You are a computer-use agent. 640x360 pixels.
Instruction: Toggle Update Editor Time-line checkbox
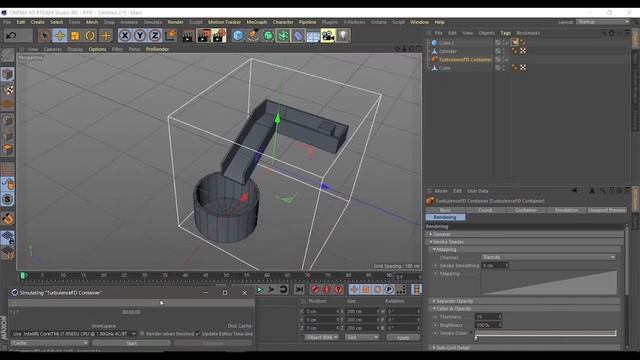(198, 334)
